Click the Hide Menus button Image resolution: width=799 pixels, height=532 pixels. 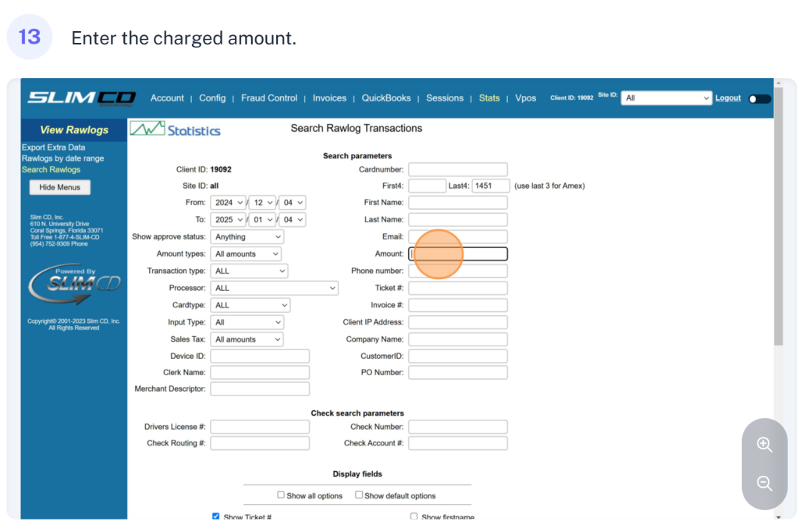[60, 187]
